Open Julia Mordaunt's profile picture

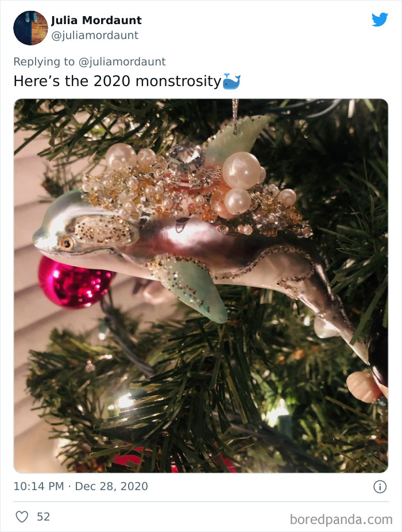point(30,28)
